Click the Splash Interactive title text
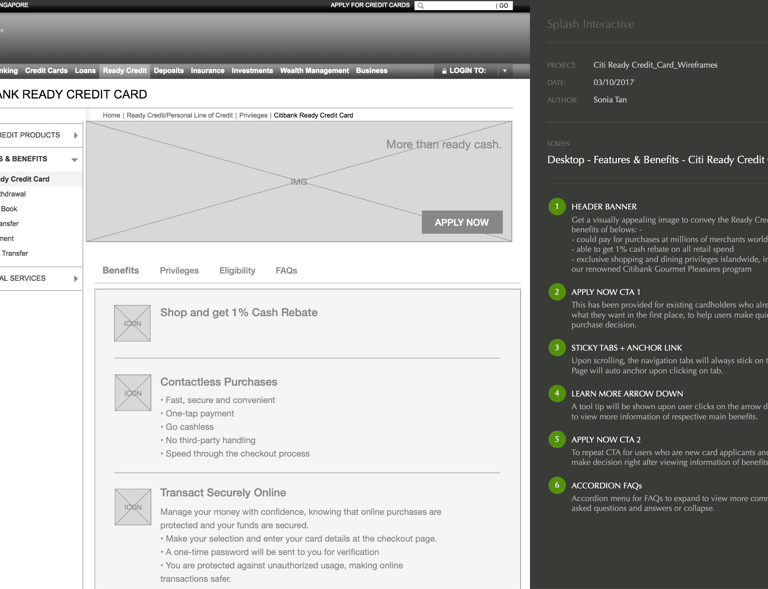This screenshot has height=589, width=768. click(x=590, y=24)
